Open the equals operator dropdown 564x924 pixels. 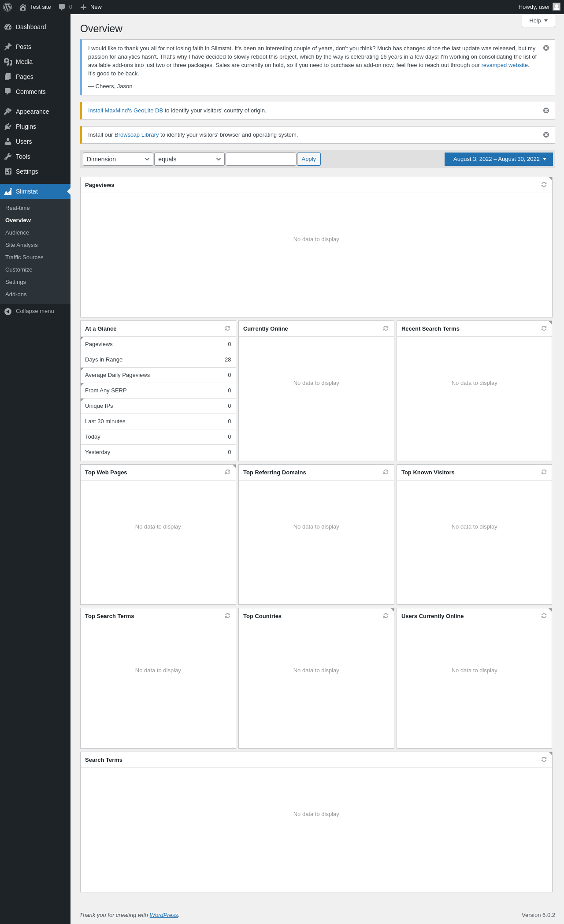click(189, 159)
